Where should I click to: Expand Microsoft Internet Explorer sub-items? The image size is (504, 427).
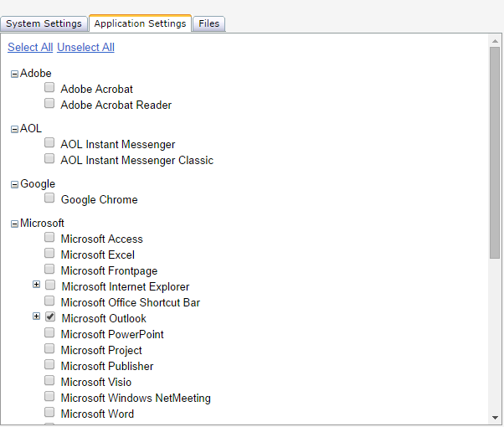[x=36, y=285]
